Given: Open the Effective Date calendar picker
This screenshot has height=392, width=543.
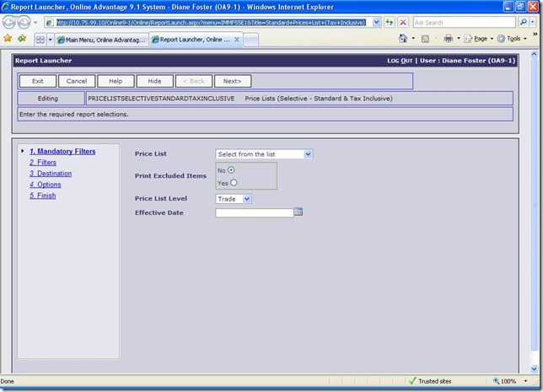Looking at the screenshot, I should point(298,212).
